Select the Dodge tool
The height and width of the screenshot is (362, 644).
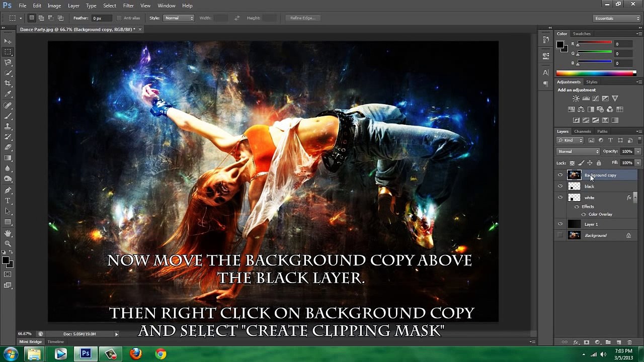(x=8, y=179)
